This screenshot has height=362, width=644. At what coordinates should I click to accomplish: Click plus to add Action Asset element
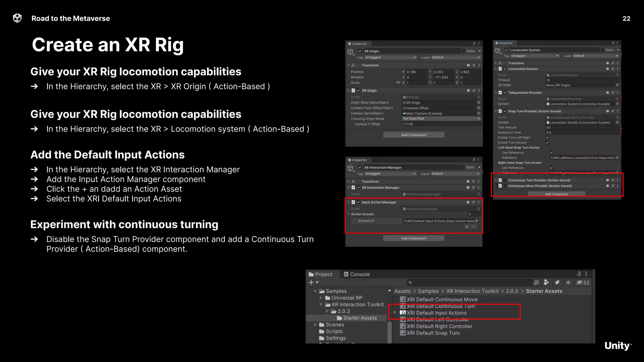tap(467, 227)
